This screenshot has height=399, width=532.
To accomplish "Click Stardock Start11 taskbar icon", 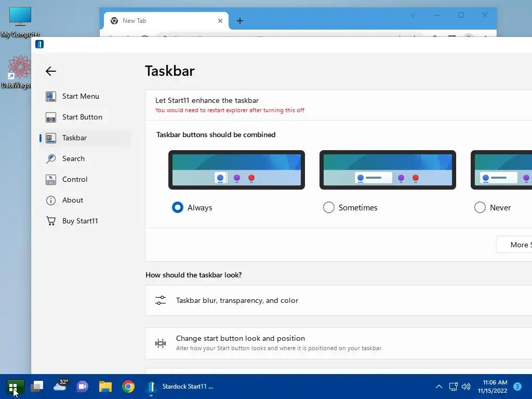I will click(151, 387).
